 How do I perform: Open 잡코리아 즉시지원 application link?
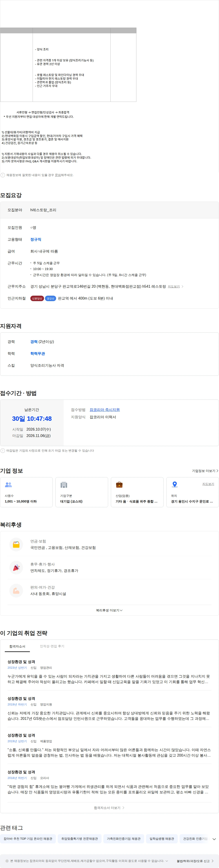click(x=104, y=410)
